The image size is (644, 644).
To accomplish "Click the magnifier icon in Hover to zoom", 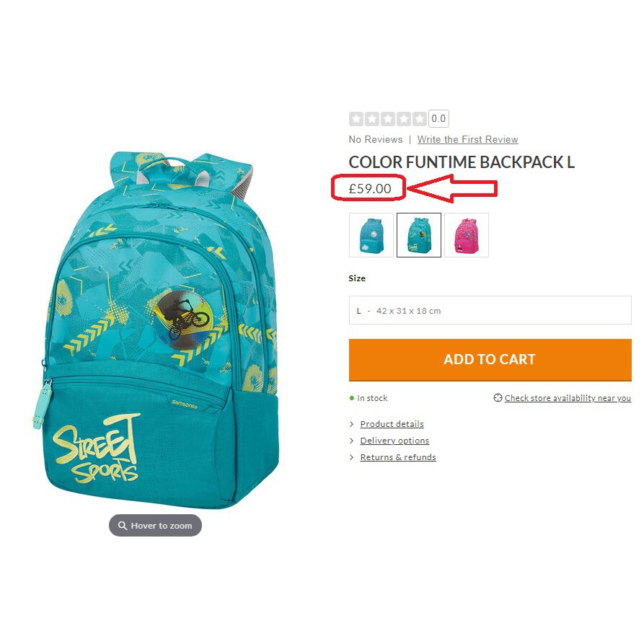I will (x=123, y=525).
